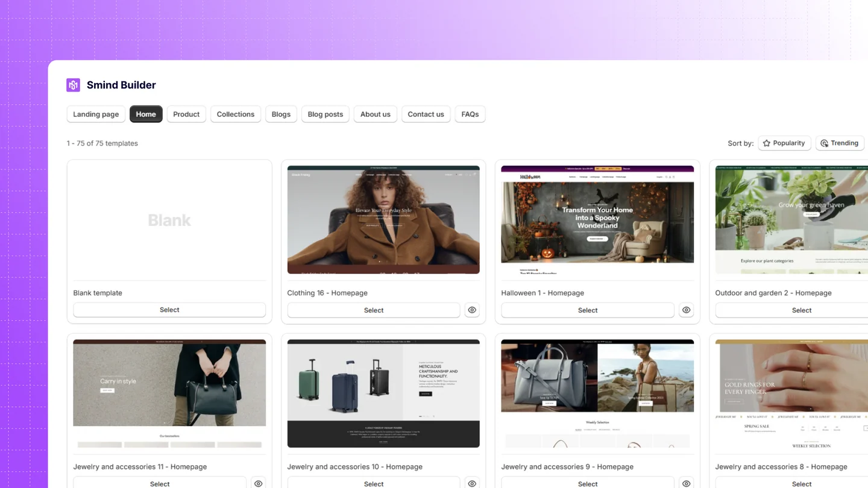Select the Contact us tab

tap(426, 114)
